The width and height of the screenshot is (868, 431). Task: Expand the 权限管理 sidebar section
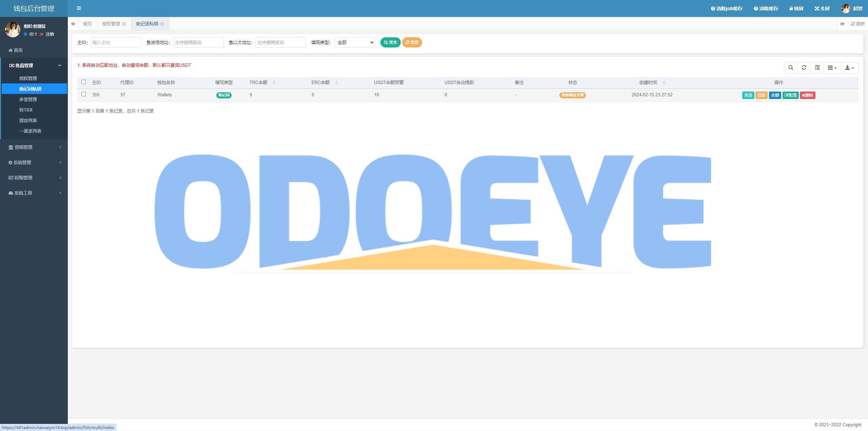tap(34, 178)
